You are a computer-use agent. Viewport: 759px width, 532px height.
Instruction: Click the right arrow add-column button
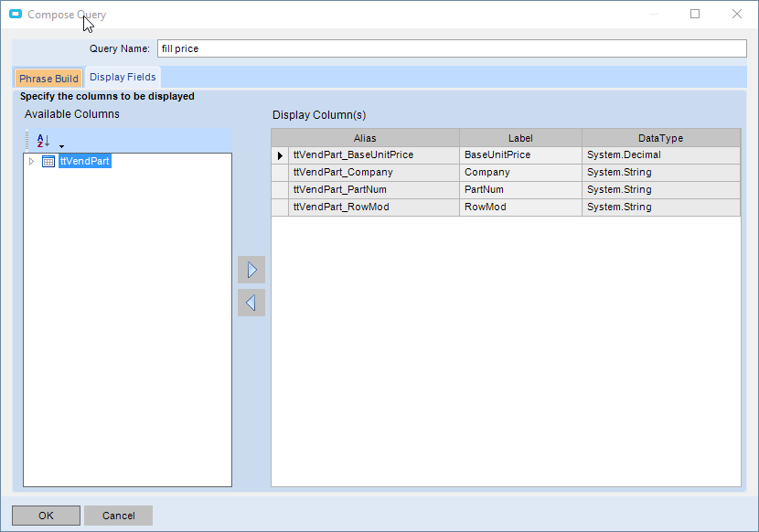pos(251,270)
